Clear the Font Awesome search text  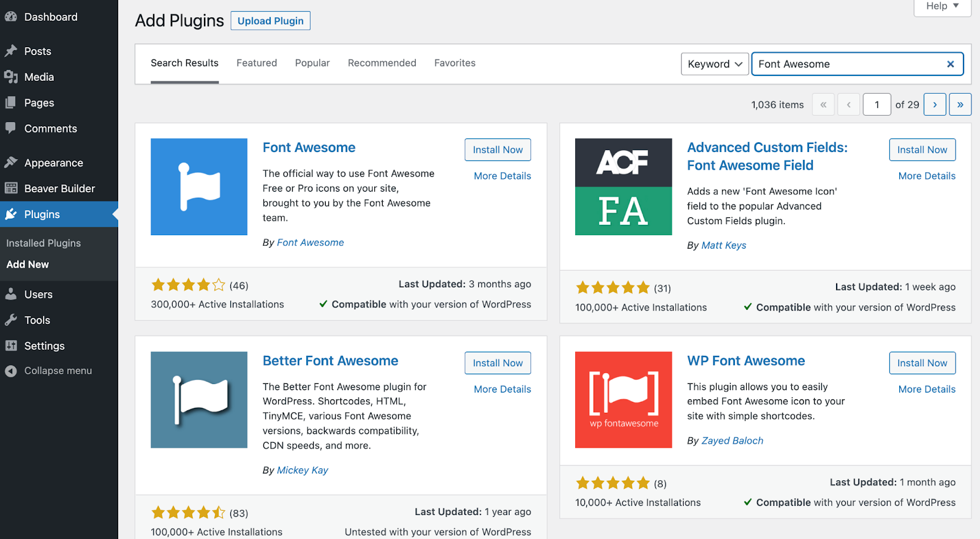tap(950, 64)
